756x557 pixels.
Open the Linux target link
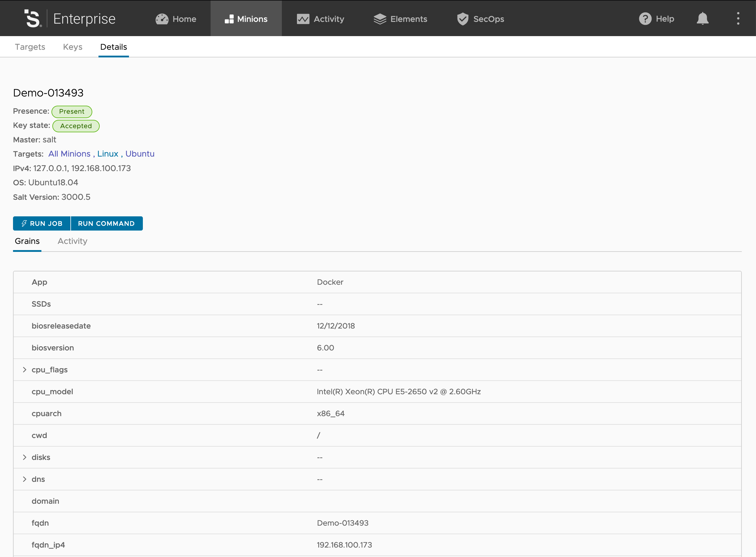(108, 154)
